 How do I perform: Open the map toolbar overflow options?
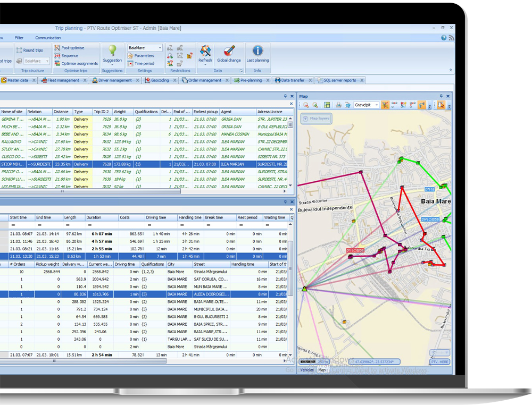(x=429, y=106)
